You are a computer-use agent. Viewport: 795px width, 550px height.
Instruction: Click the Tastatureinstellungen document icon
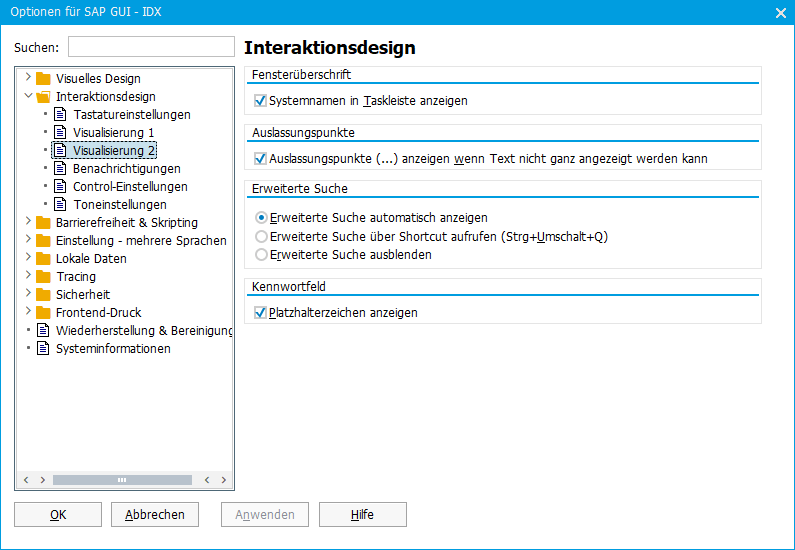(60, 115)
